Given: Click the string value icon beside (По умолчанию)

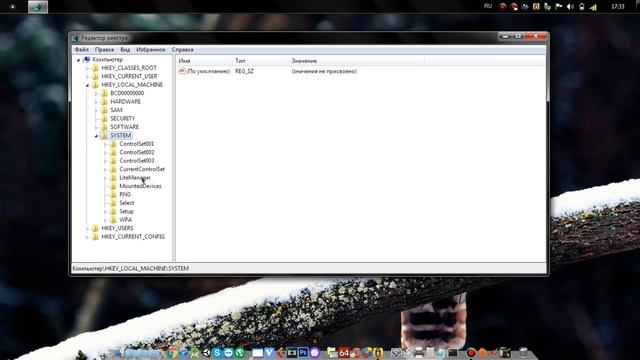Looking at the screenshot, I should click(x=182, y=71).
